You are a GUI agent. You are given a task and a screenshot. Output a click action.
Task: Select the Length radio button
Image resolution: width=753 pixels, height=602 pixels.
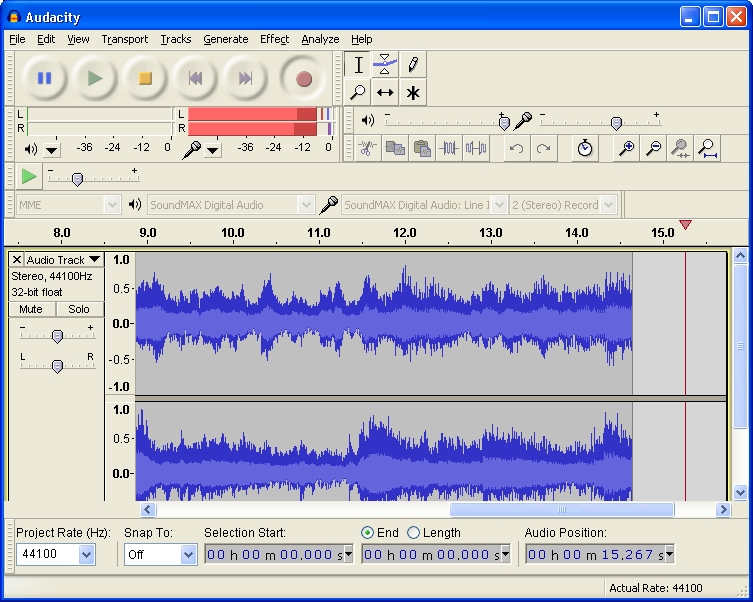click(414, 533)
